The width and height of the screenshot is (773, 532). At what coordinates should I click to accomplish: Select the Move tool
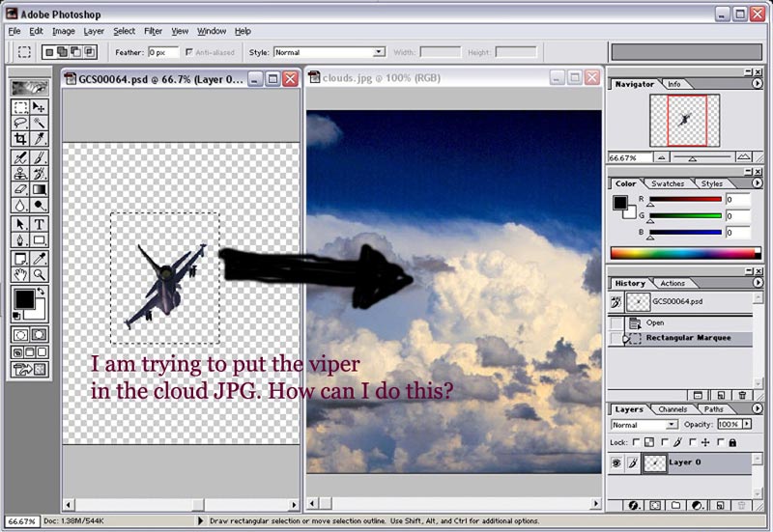click(40, 106)
